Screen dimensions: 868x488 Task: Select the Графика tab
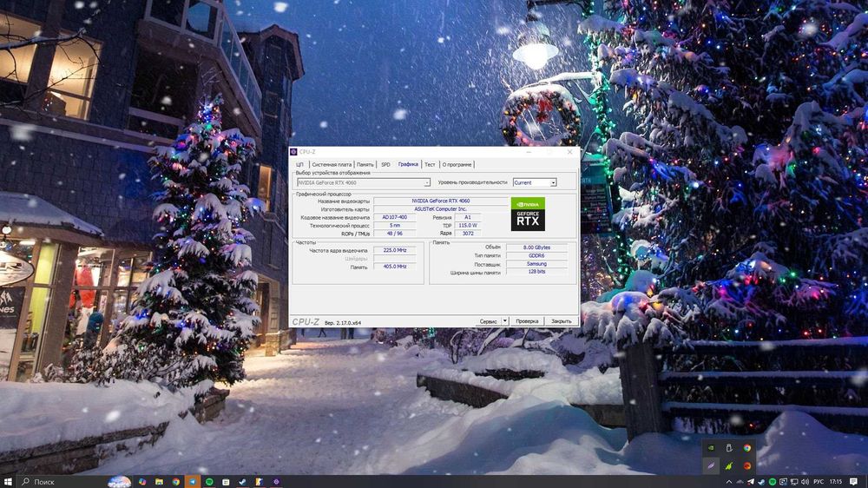(408, 164)
